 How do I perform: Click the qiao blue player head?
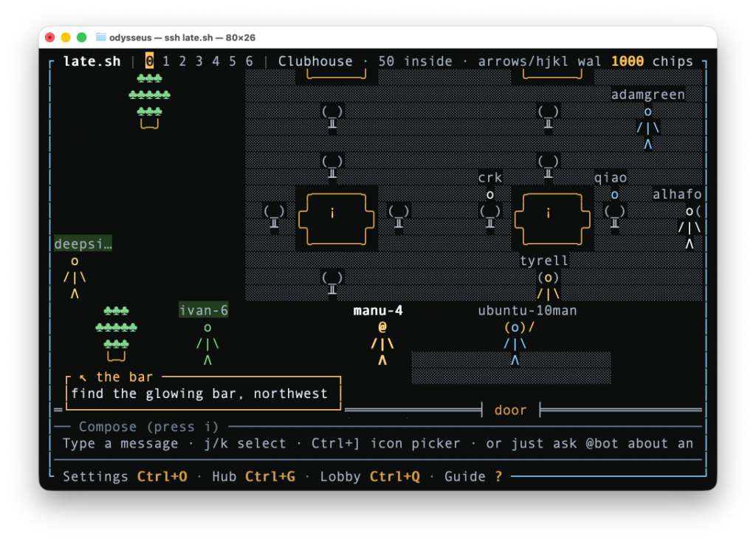[x=615, y=195]
